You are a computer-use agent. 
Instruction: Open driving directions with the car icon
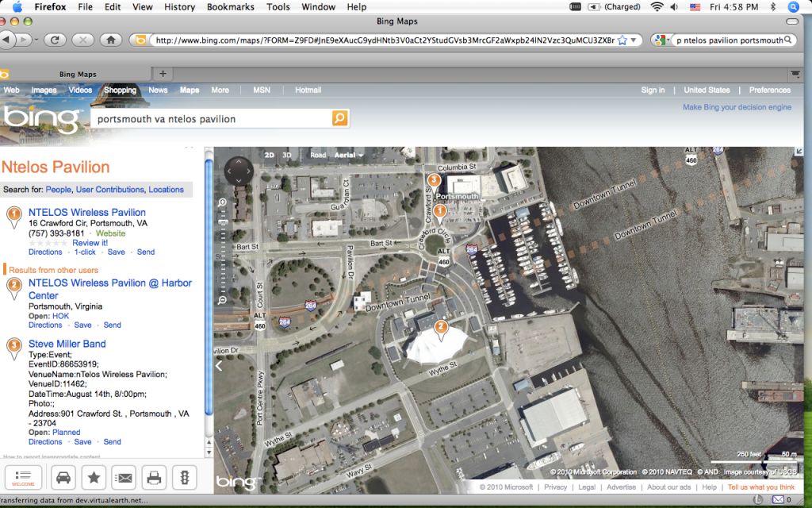tap(63, 477)
